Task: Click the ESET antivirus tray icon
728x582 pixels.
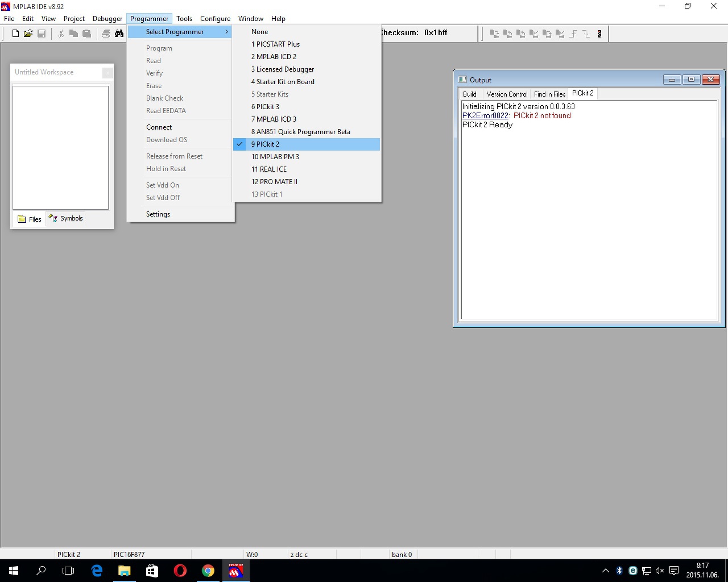Action: click(x=633, y=571)
